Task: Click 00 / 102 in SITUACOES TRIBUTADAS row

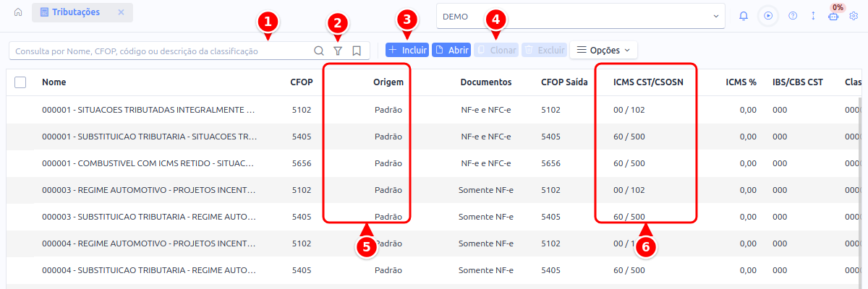Action: pos(629,110)
